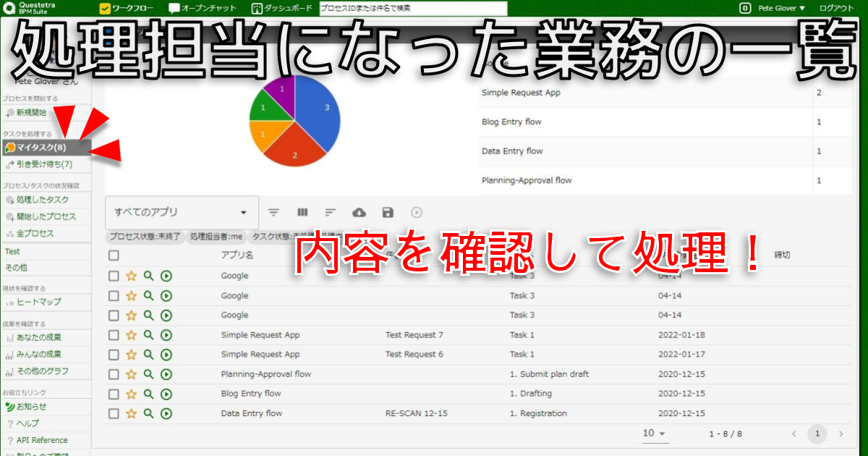Toggle the select-all checkbox in the table header

114,256
